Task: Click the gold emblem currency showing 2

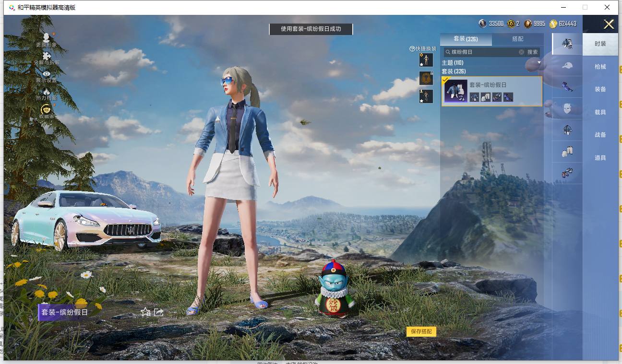Action: pos(511,23)
